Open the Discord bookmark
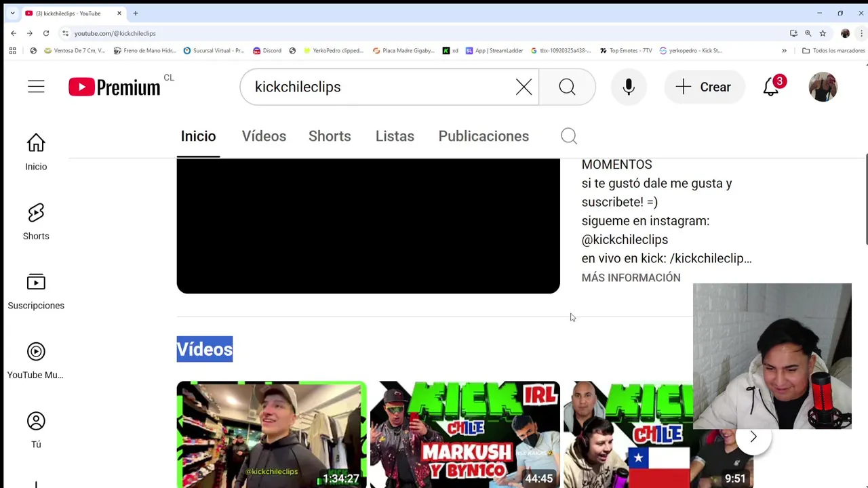868x488 pixels. pos(267,50)
